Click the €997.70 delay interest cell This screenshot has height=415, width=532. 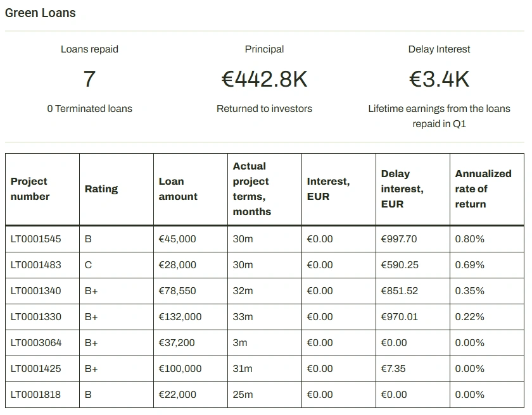(x=399, y=239)
